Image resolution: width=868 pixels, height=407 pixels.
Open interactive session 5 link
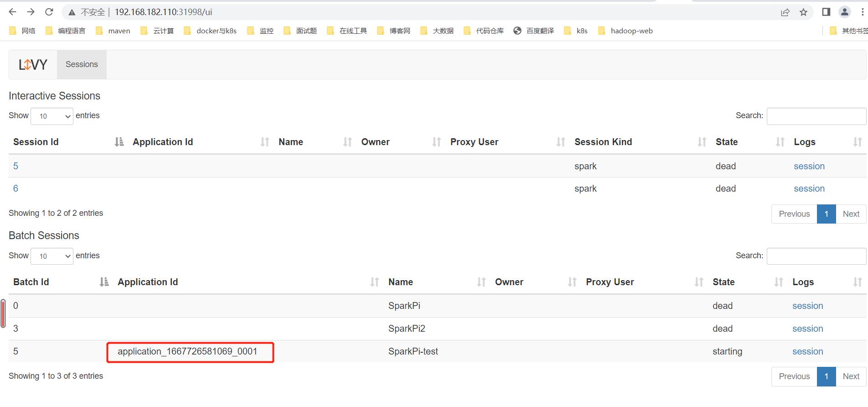point(15,166)
